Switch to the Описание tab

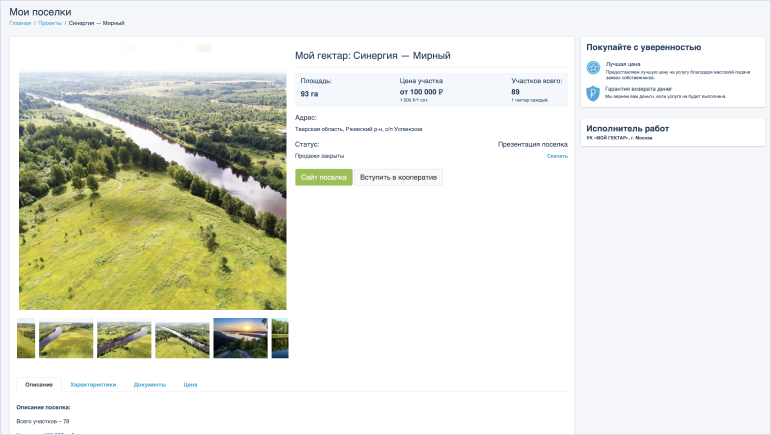39,385
